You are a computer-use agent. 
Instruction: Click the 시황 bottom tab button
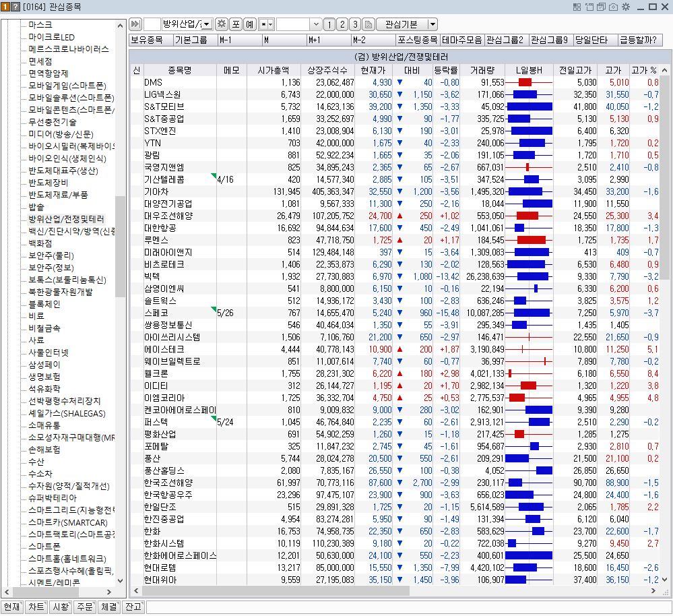pos(61,607)
